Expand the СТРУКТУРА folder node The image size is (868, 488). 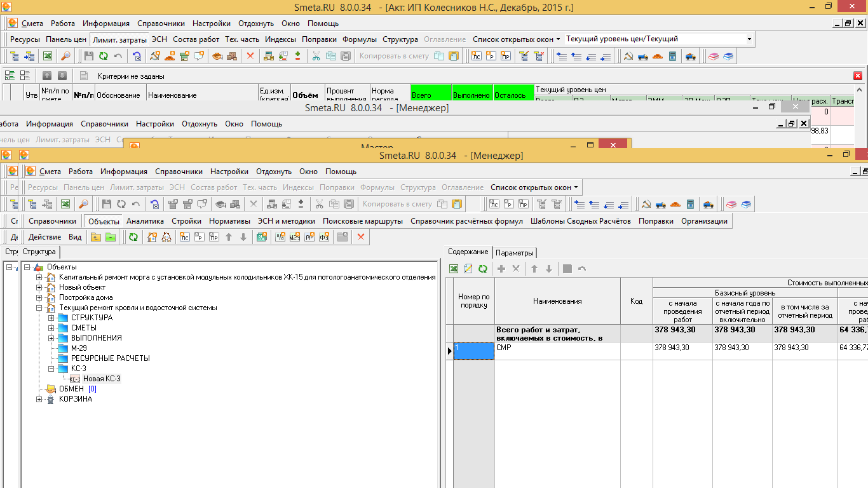pyautogui.click(x=51, y=318)
